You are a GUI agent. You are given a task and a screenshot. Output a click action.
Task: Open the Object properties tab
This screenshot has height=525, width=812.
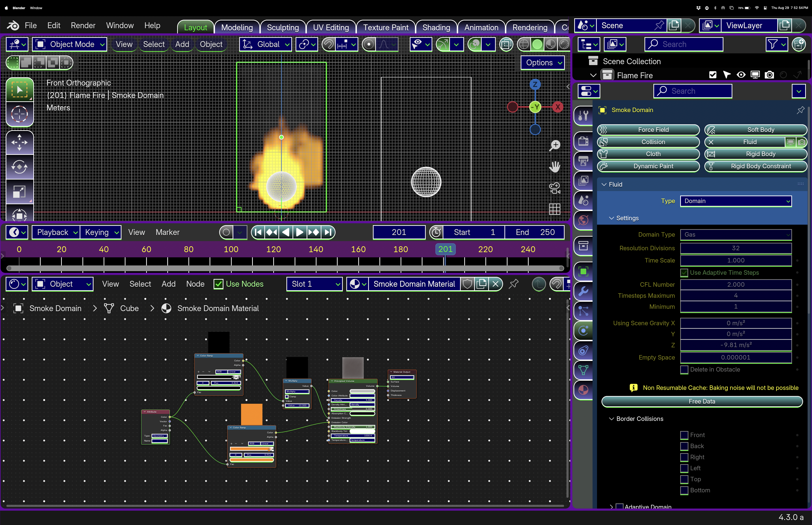pos(583,272)
